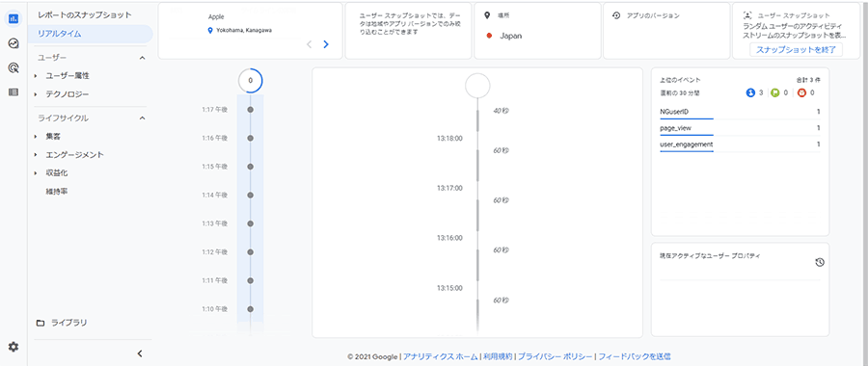Click the 場所 location pin icon

point(487,15)
